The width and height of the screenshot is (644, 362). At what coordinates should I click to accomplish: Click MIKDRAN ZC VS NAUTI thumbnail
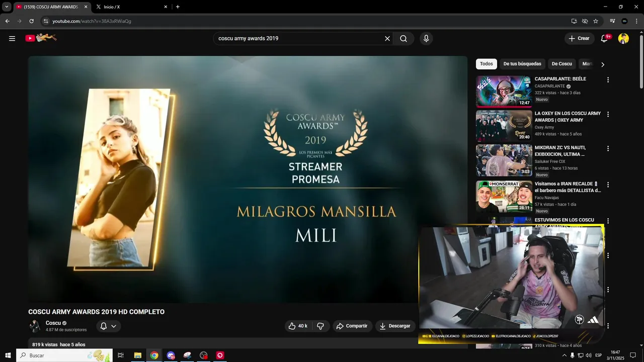(504, 160)
